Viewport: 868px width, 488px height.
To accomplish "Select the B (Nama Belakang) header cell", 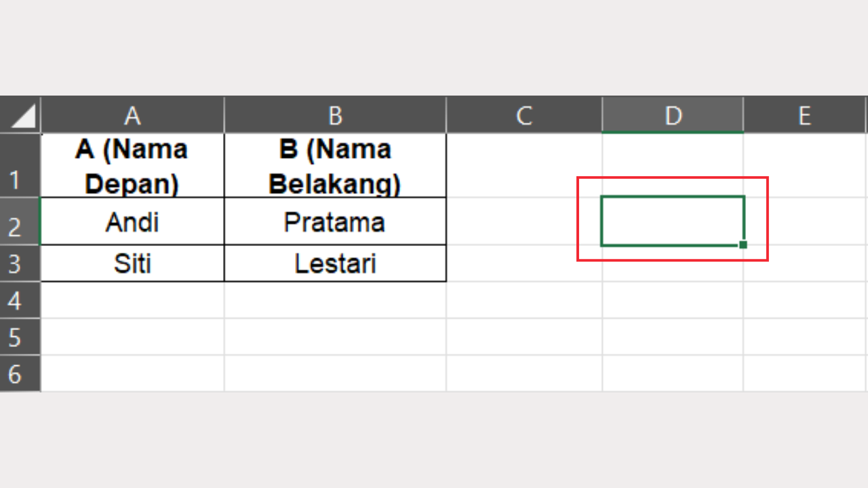I will click(x=334, y=166).
